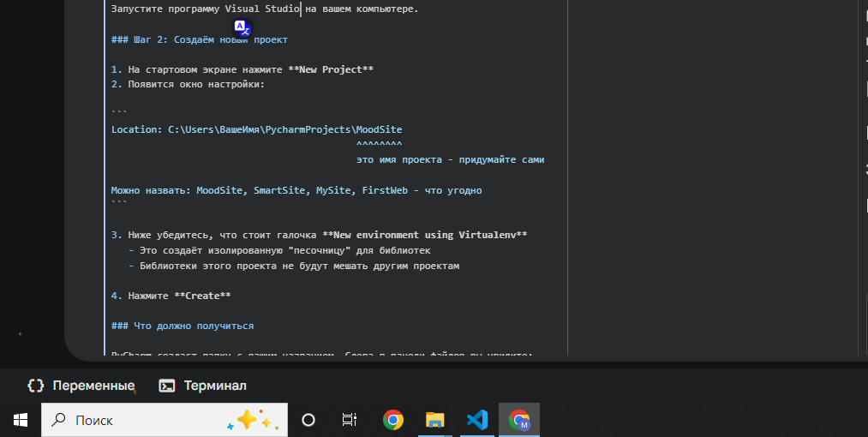Screen dimensions: 868x437
Task: Open the Windows Start menu
Action: tap(21, 421)
